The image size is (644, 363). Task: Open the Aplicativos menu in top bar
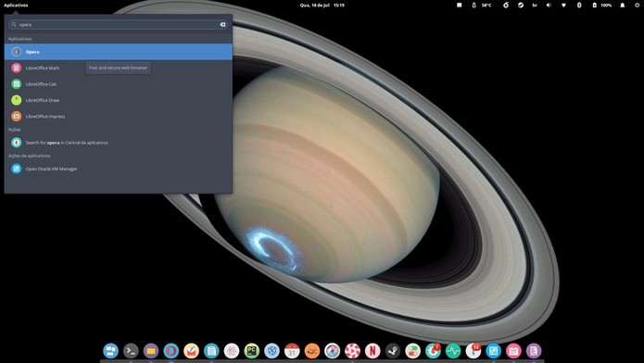pos(16,6)
